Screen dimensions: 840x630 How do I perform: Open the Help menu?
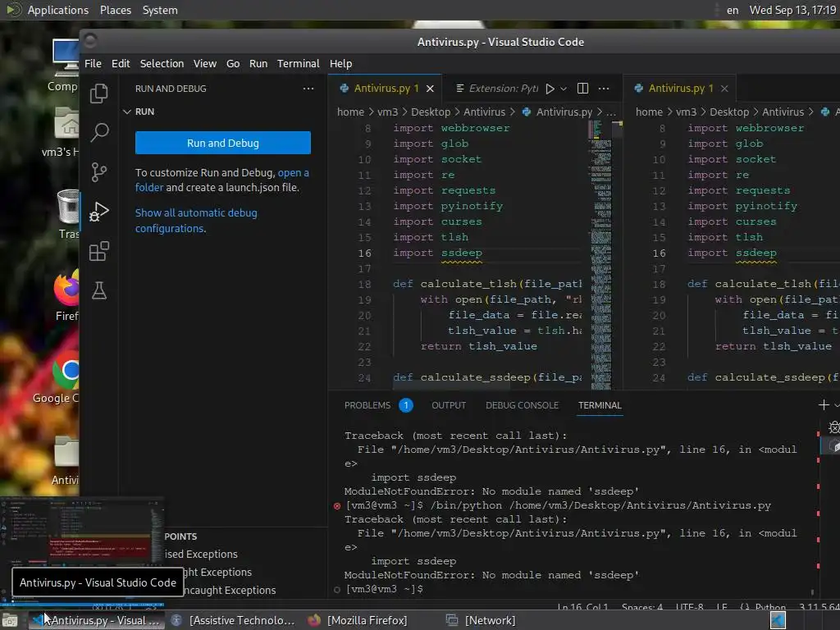(x=340, y=64)
